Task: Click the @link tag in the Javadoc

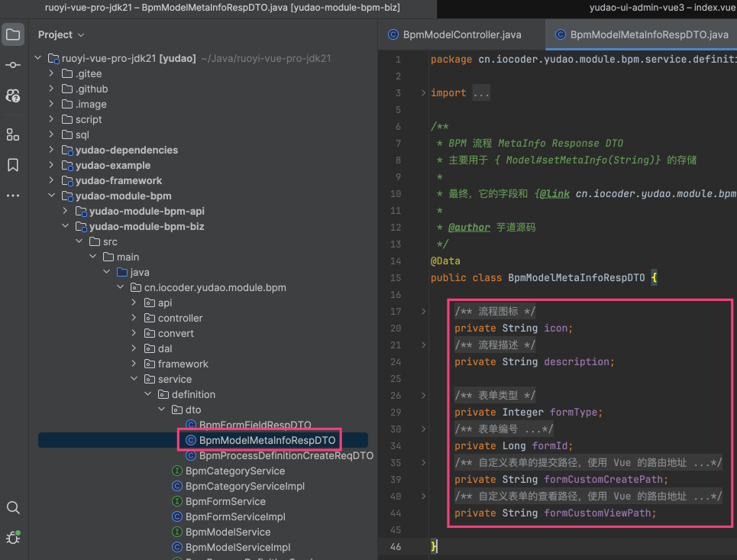Action: pos(554,194)
